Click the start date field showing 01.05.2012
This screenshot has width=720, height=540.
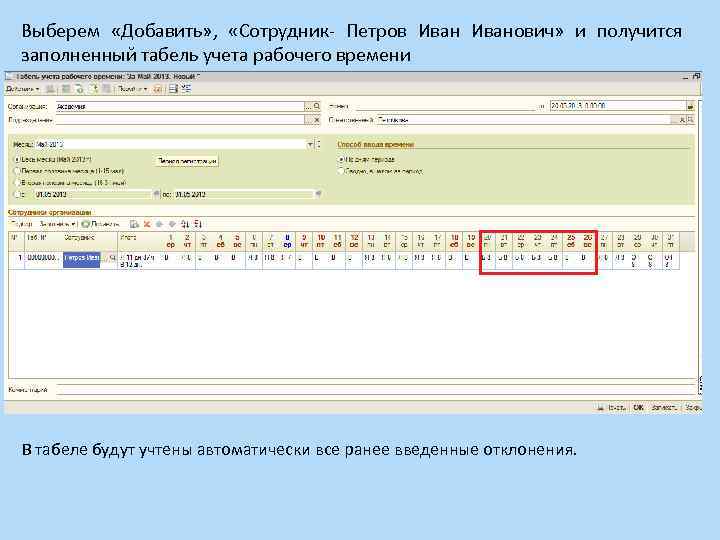93,194
